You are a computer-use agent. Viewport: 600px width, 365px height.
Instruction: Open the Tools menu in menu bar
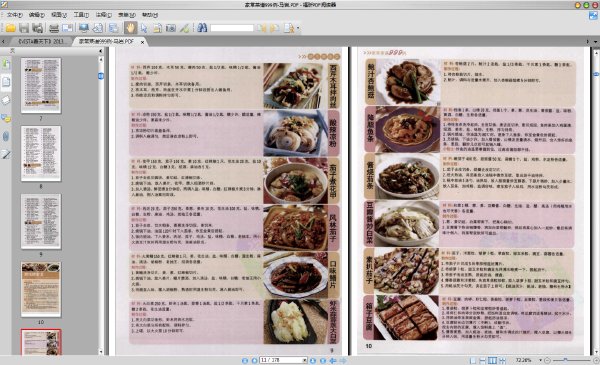coord(81,15)
